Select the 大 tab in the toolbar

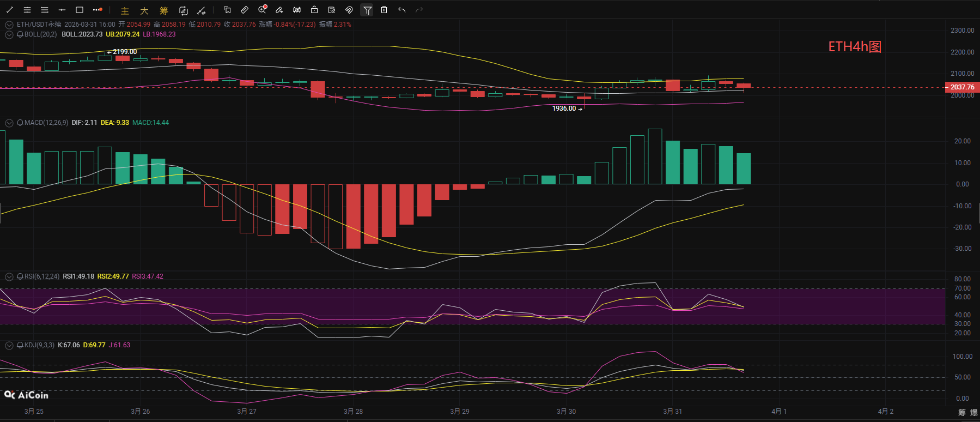tap(144, 10)
